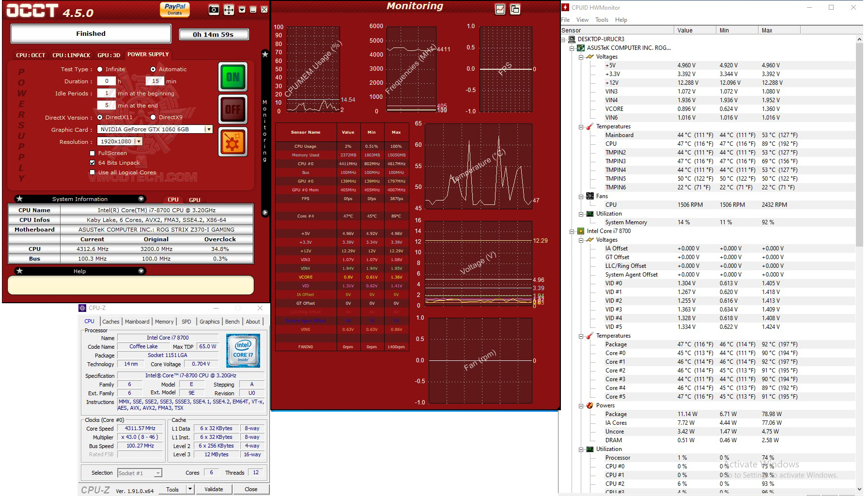Image resolution: width=868 pixels, height=496 pixels.
Task: Choose DirectX11 version
Action: click(x=100, y=117)
